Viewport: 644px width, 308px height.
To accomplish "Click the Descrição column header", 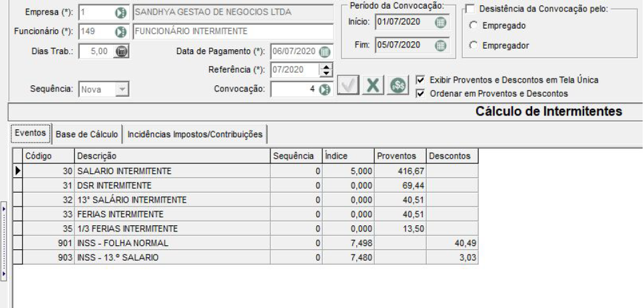I will [172, 156].
